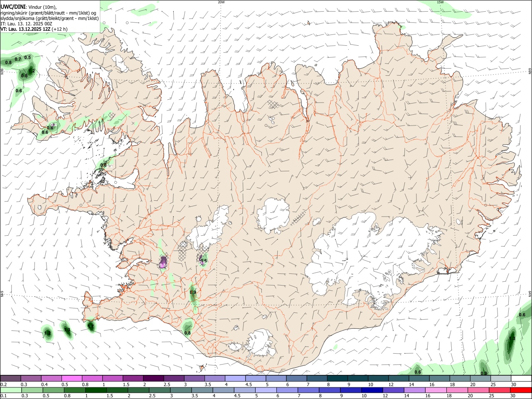Click the bold UWC/DINI title text

[13, 7]
